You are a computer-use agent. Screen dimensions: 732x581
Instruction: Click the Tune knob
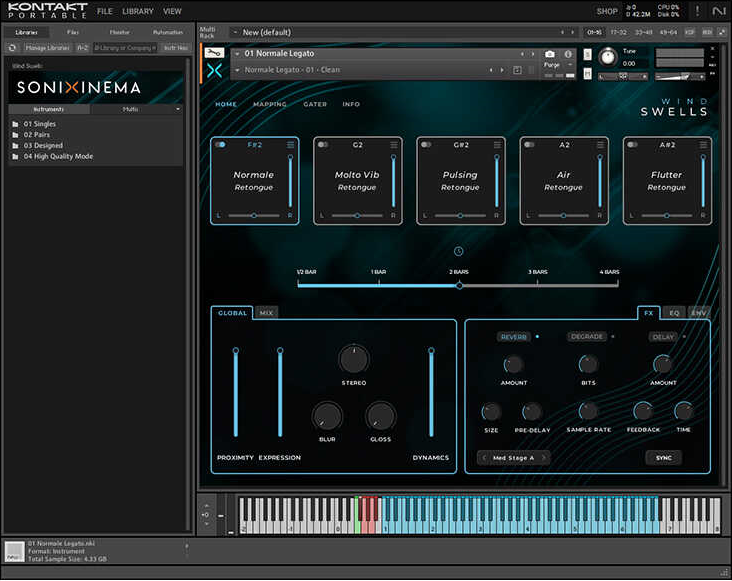(x=607, y=58)
